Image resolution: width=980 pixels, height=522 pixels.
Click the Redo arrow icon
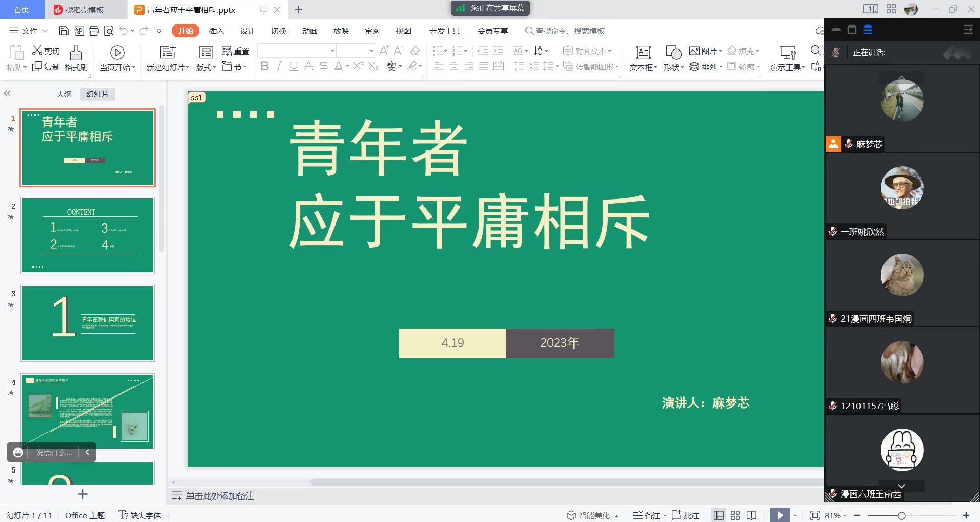(x=144, y=31)
